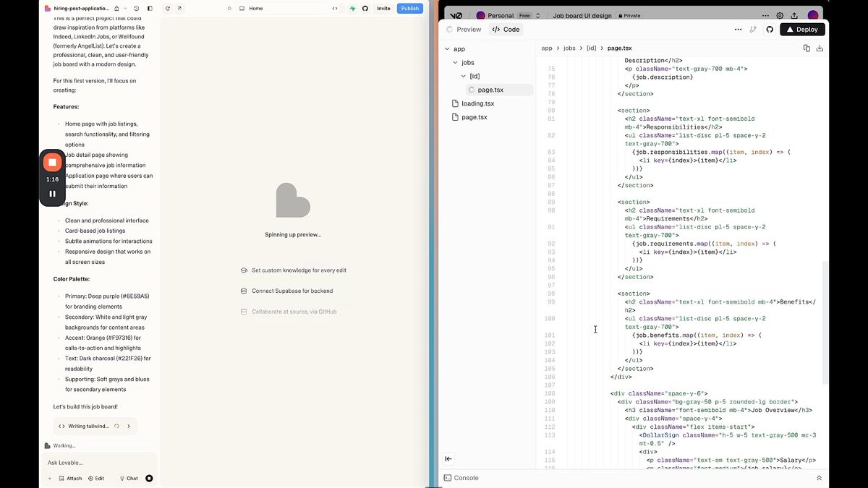Screen dimensions: 868x488
Task: Click the Let's build this job board! text
Action: coord(85,407)
